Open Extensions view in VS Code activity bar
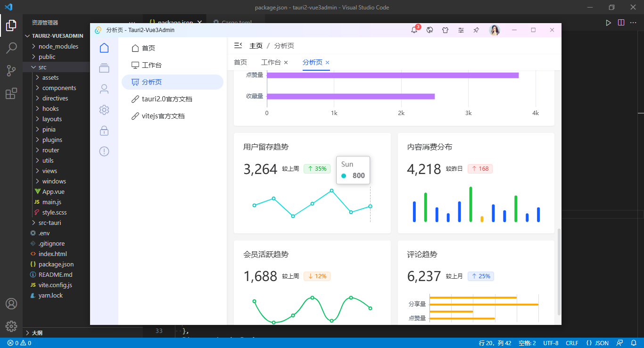The image size is (644, 348). click(x=11, y=93)
